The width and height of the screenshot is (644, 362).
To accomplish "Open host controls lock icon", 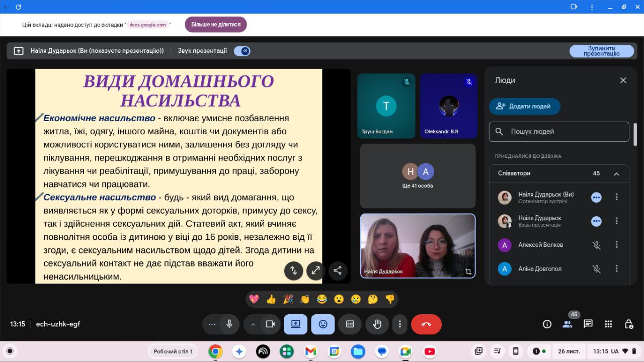I will pyautogui.click(x=628, y=324).
